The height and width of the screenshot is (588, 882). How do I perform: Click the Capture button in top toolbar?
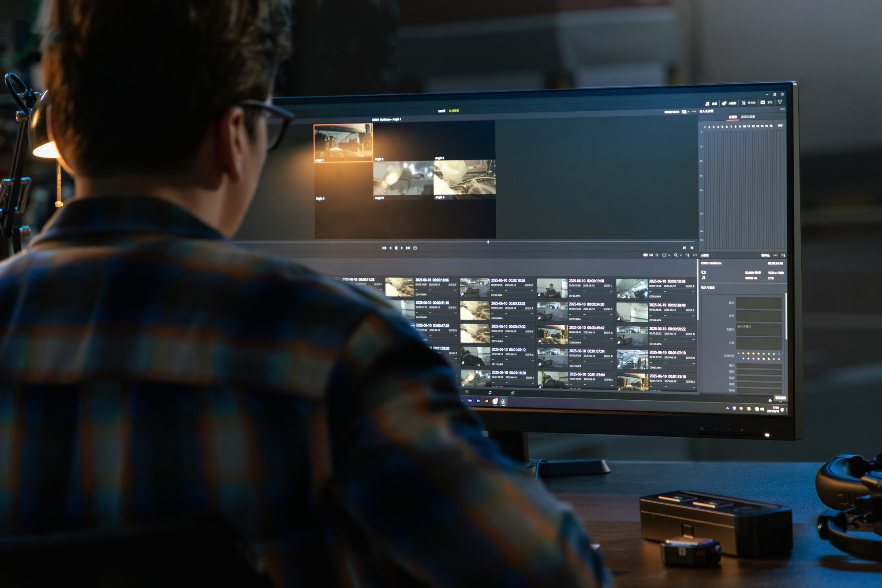click(x=766, y=102)
